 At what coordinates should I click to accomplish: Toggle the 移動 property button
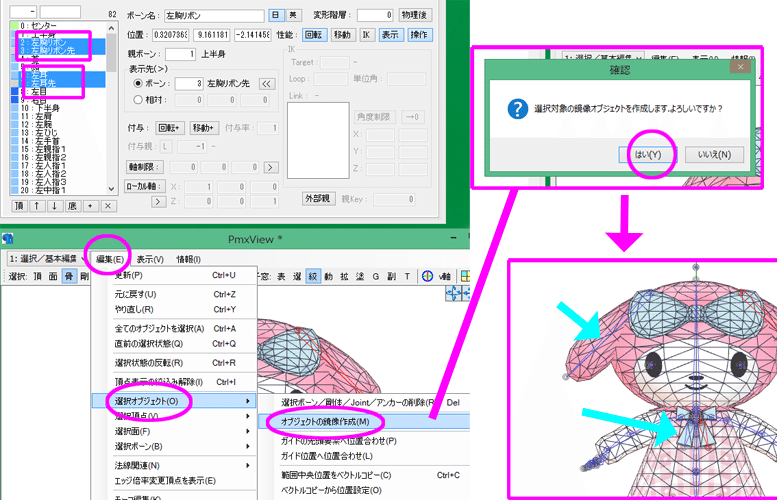click(342, 35)
